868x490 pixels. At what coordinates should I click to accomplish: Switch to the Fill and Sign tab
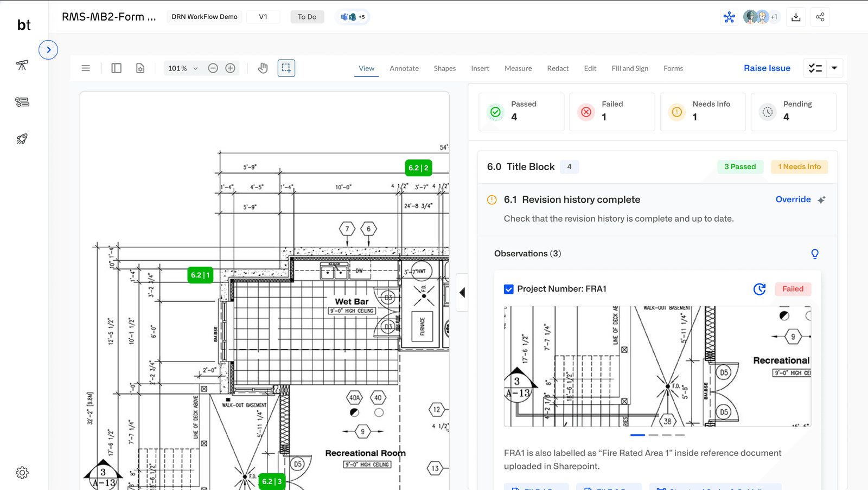tap(630, 68)
